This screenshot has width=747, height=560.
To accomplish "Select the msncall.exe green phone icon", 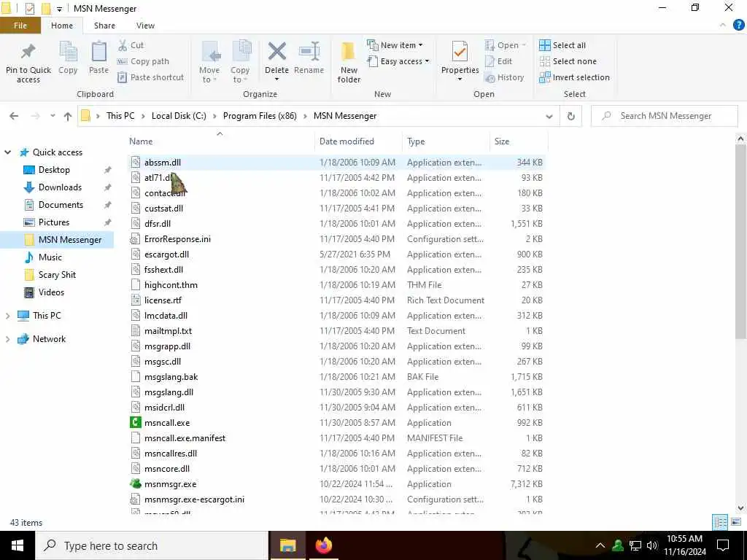I will click(x=136, y=422).
